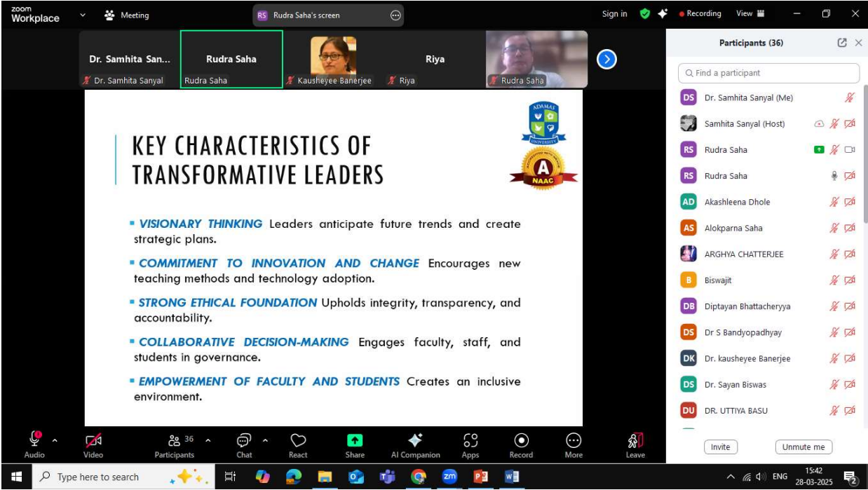Image resolution: width=868 pixels, height=490 pixels.
Task: Open the Apps panel
Action: coord(470,445)
